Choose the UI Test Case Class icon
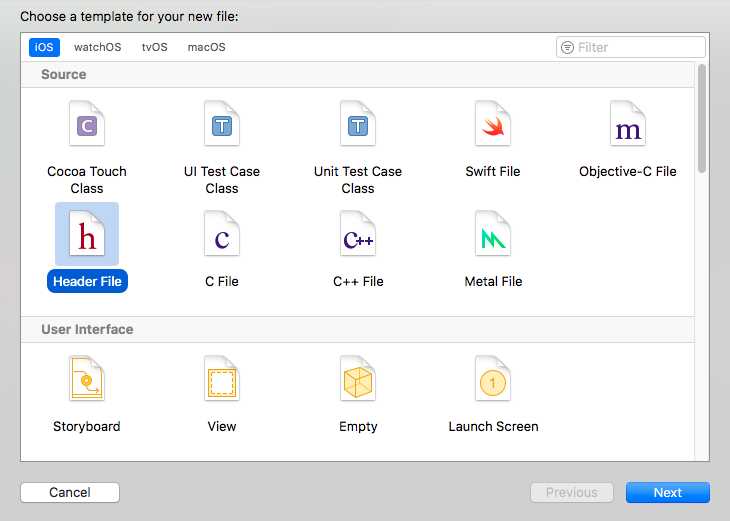The height and width of the screenshot is (521, 730). [x=222, y=124]
